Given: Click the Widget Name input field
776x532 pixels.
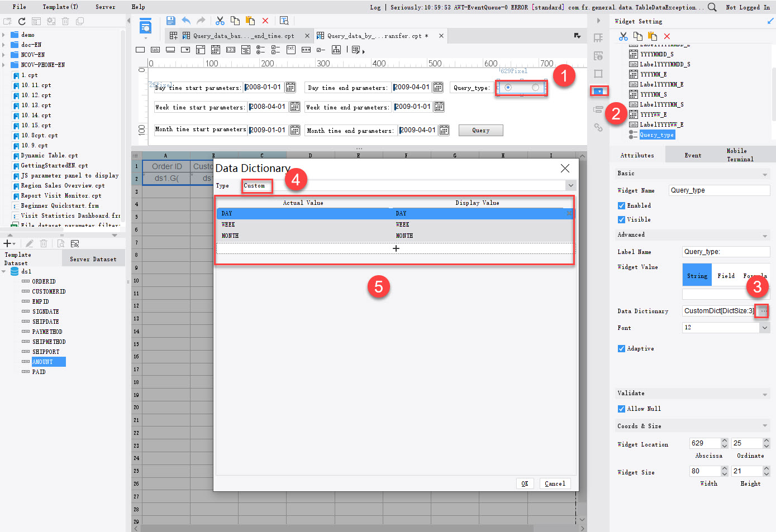Looking at the screenshot, I should click(720, 190).
